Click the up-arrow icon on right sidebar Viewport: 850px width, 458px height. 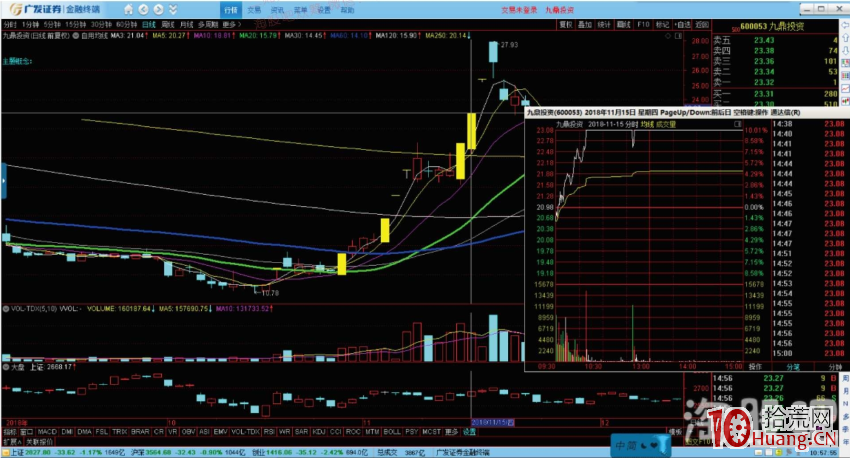[x=845, y=38]
